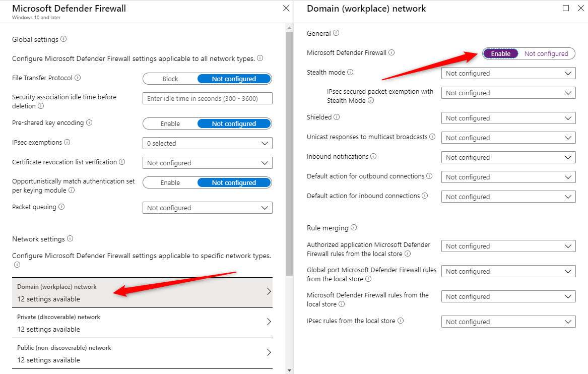Open info icon for Default action for outbound connections
588x374 pixels.
click(x=429, y=176)
